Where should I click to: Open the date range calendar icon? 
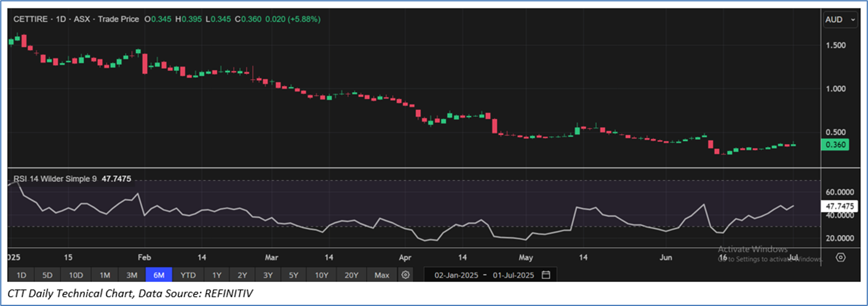click(x=546, y=275)
